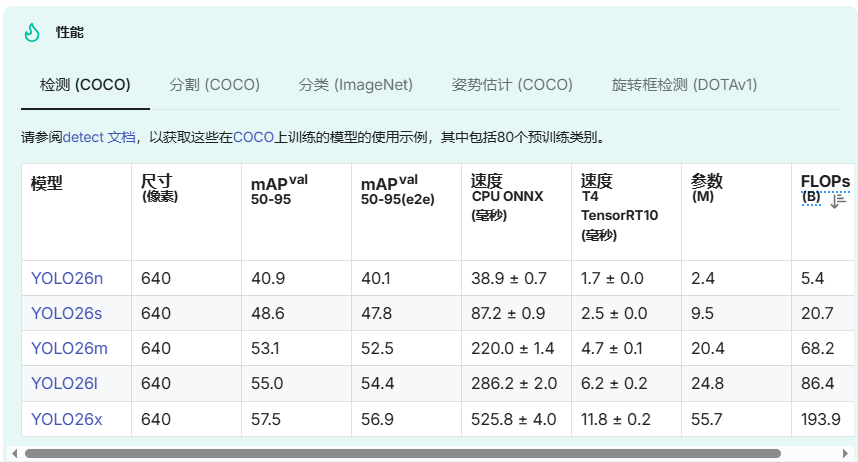The width and height of the screenshot is (858, 462).
Task: Click the 193.9 FLOPs cell
Action: coord(824,419)
